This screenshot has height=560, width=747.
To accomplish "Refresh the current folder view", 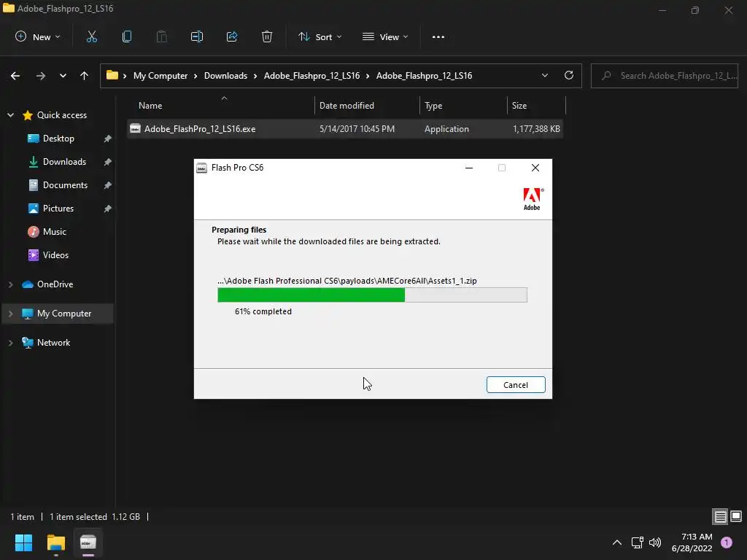I will [569, 75].
